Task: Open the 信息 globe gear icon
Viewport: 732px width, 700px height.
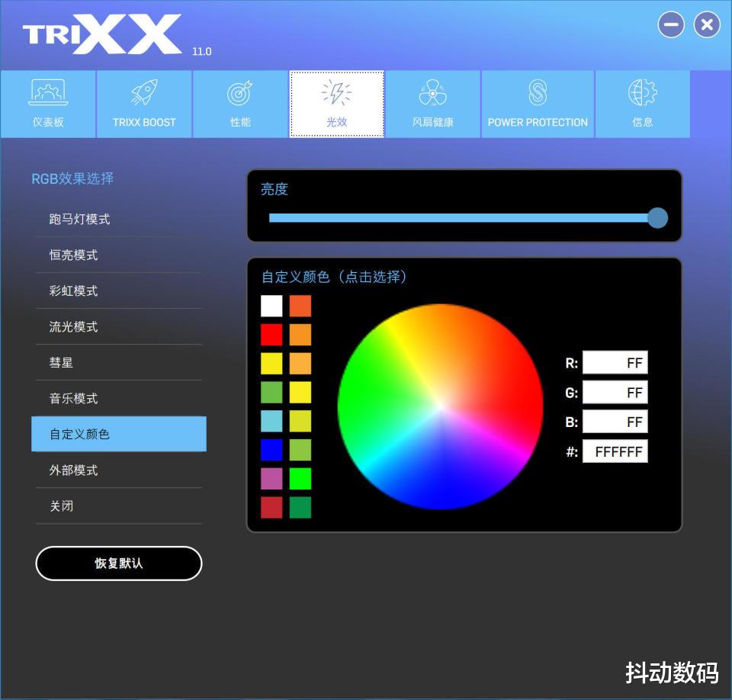Action: pyautogui.click(x=642, y=92)
